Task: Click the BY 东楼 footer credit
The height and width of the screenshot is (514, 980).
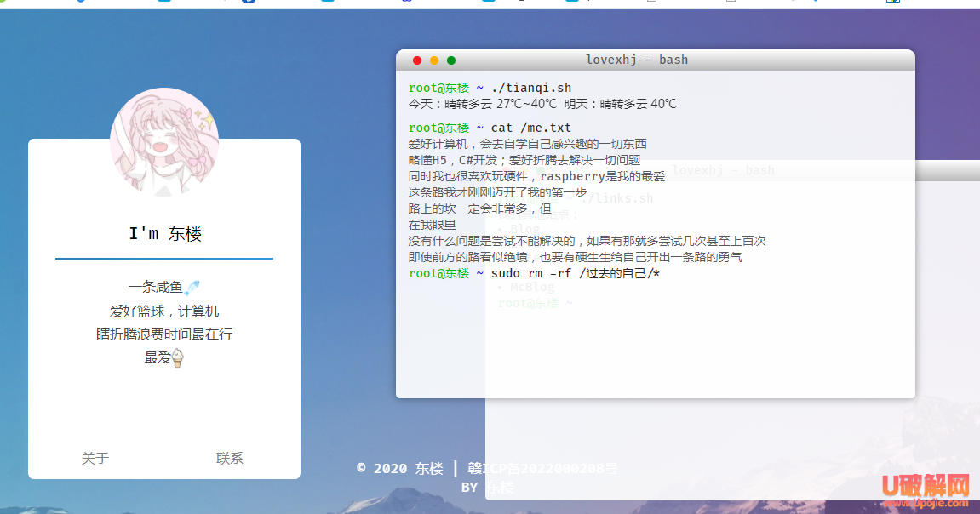Action: 488,488
